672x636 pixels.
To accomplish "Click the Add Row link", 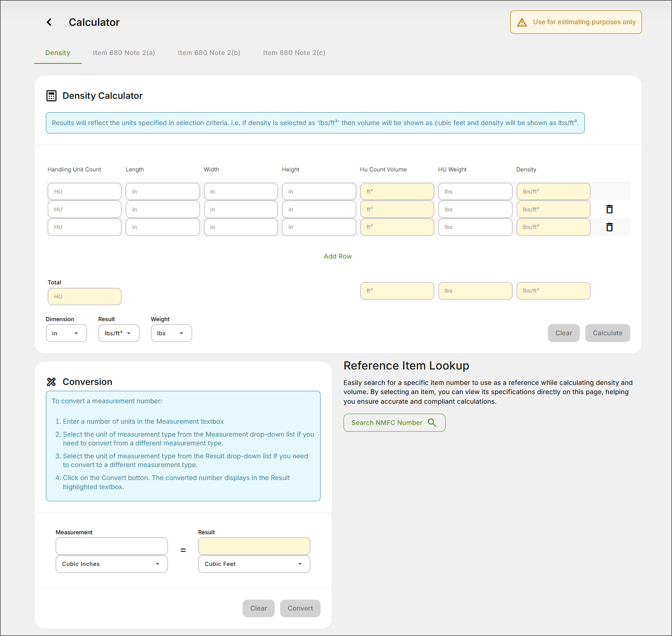I will coord(338,256).
